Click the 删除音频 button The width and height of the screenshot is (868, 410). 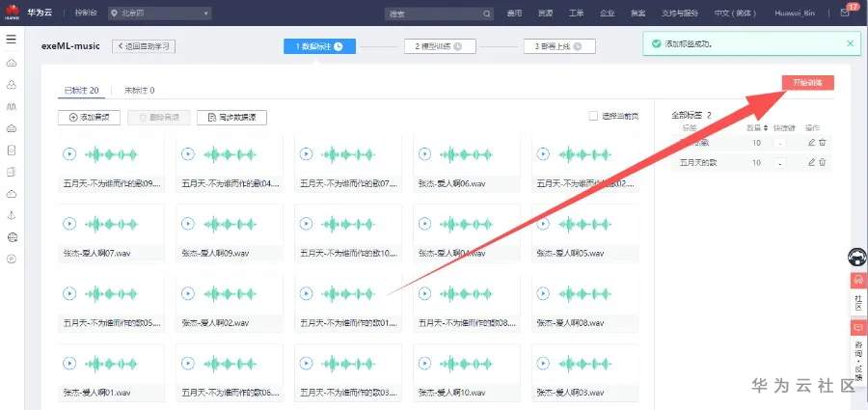pyautogui.click(x=159, y=118)
